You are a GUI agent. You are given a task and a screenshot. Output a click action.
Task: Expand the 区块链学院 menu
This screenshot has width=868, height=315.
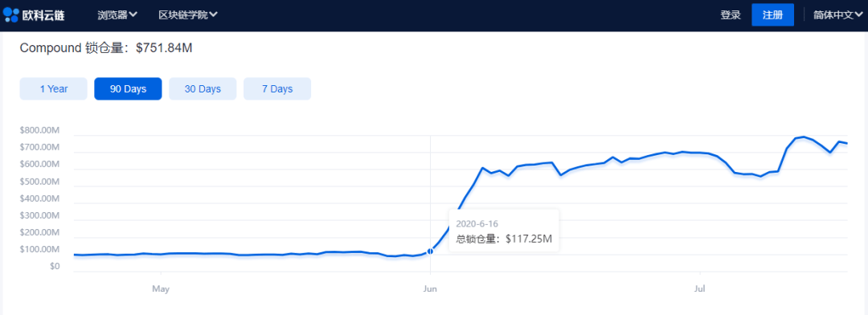coord(188,15)
